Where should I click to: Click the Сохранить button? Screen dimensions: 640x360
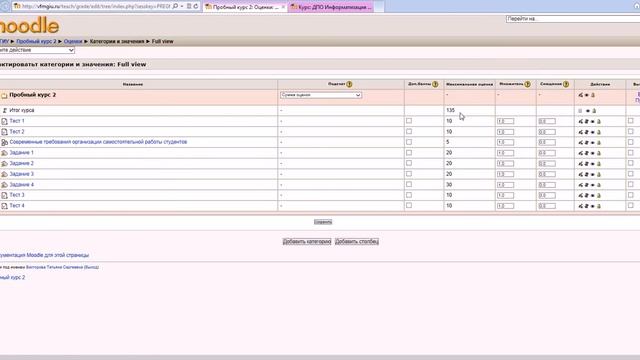click(x=323, y=222)
